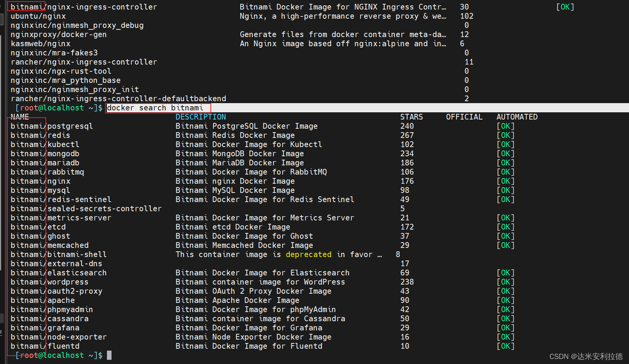Select nginxinc/nginmesh_proxy_init name
The height and width of the screenshot is (364, 629).
click(75, 89)
